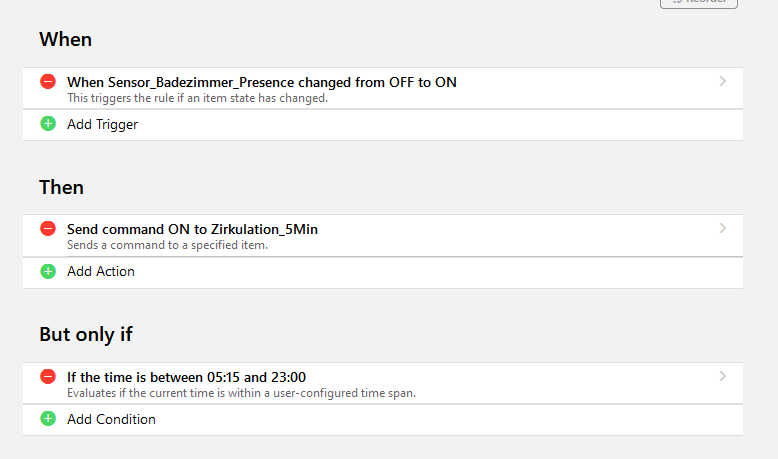Click the 'But only if' section heading

[86, 334]
